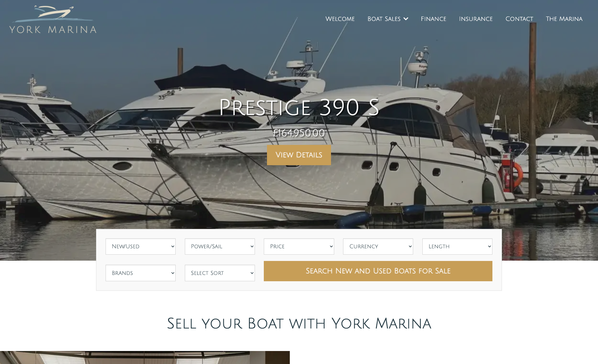Select the Currency dropdown

pyautogui.click(x=378, y=246)
